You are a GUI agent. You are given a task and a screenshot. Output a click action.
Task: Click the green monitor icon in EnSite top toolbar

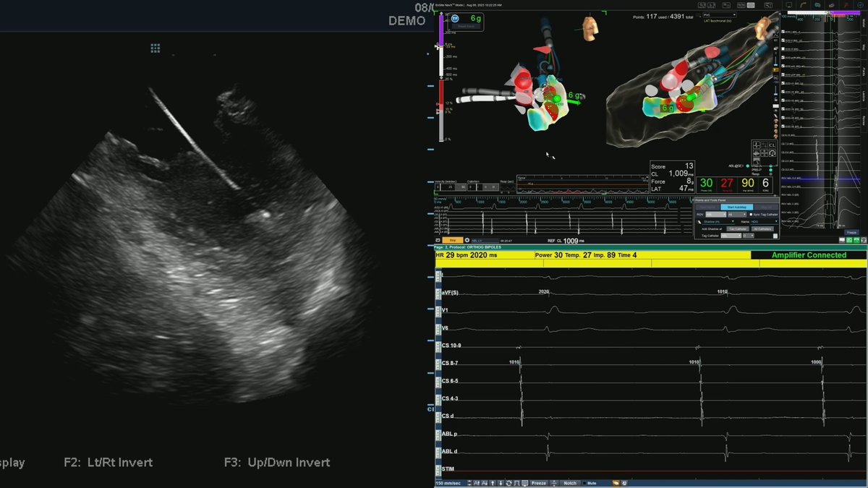pos(789,5)
